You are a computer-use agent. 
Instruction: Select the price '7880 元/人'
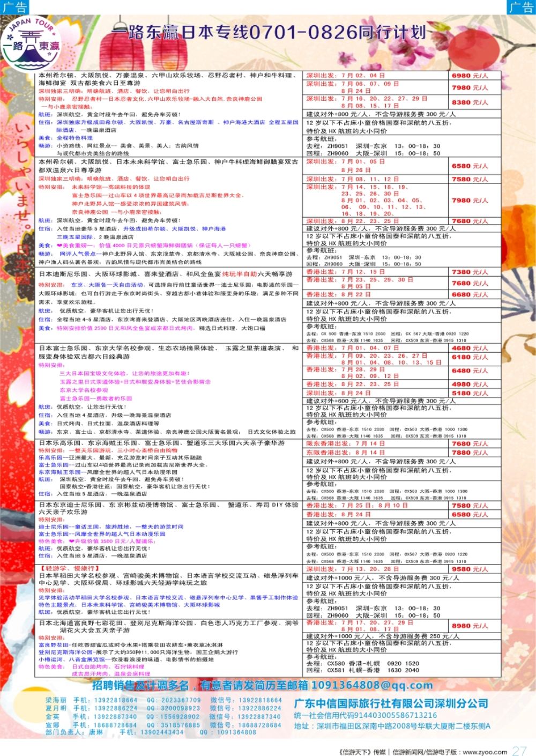(x=470, y=453)
